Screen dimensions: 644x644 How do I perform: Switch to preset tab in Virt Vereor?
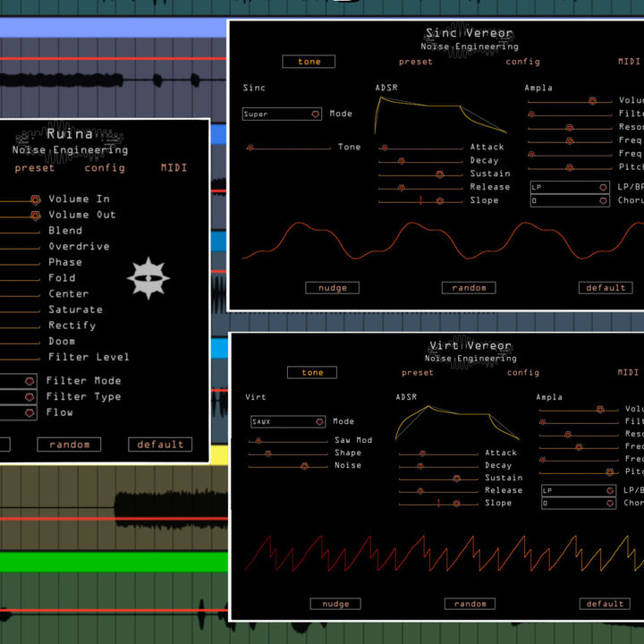(418, 372)
